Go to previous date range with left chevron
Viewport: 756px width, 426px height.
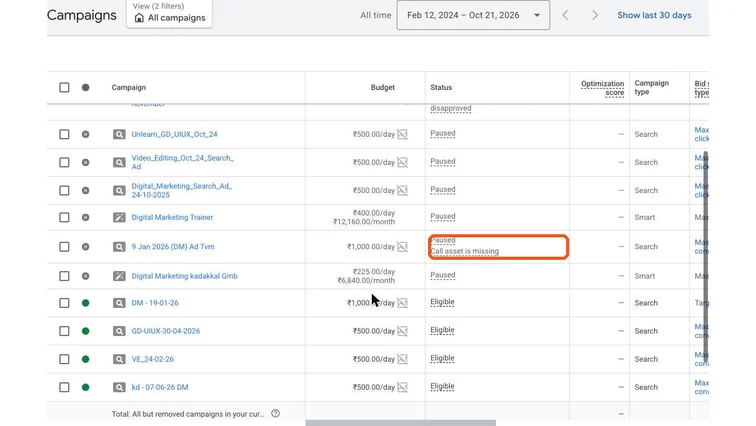click(565, 15)
